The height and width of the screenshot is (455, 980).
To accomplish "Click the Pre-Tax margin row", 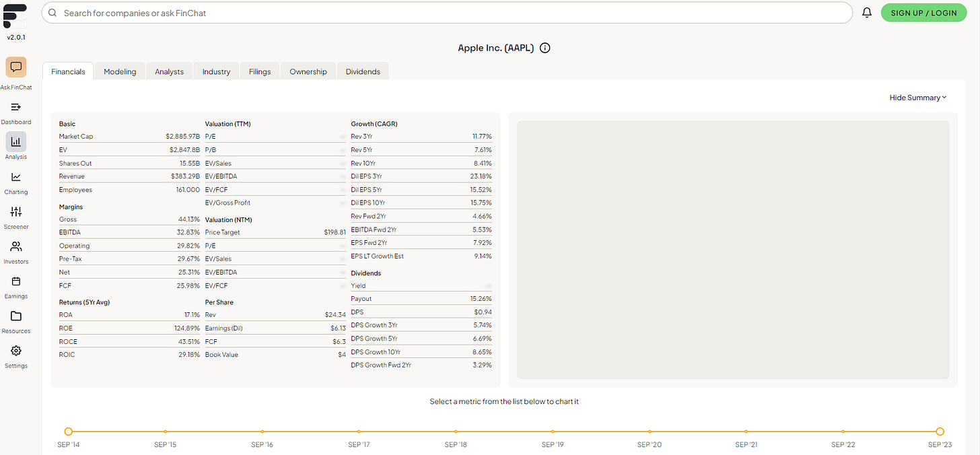I will (129, 259).
